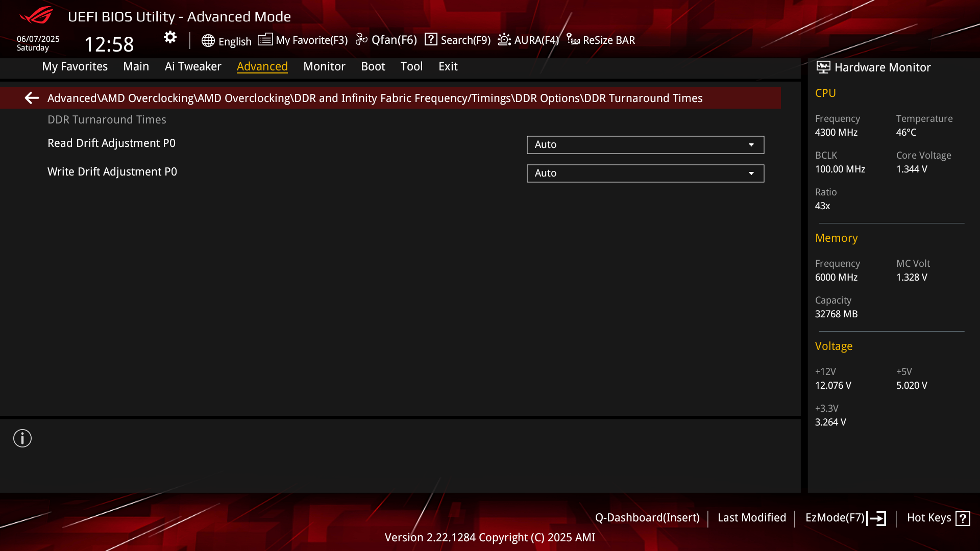Click +3.3V reading 3.264 V
Screen dimensions: 980x551
(830, 422)
